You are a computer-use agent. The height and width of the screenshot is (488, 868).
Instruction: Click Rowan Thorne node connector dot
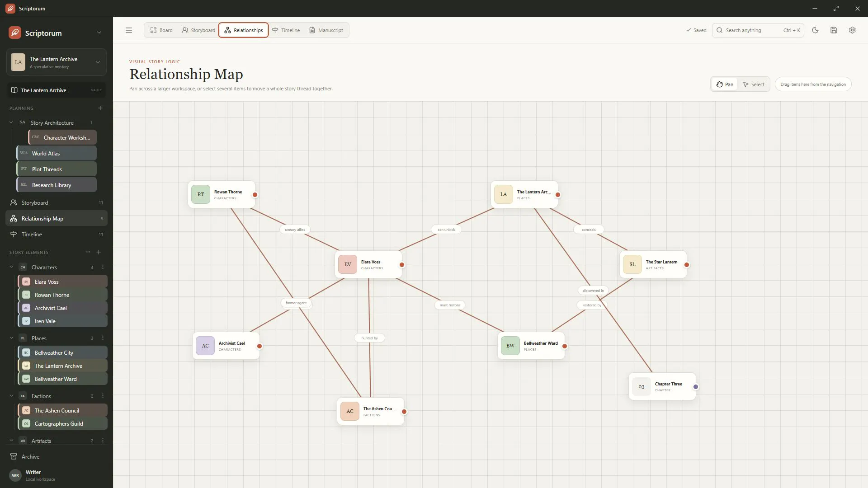255,195
